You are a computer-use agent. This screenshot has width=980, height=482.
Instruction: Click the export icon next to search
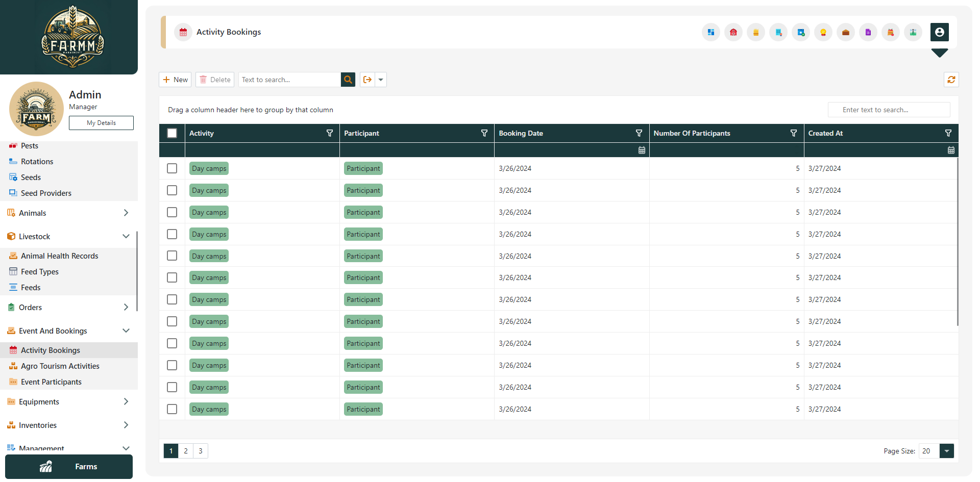(x=367, y=80)
